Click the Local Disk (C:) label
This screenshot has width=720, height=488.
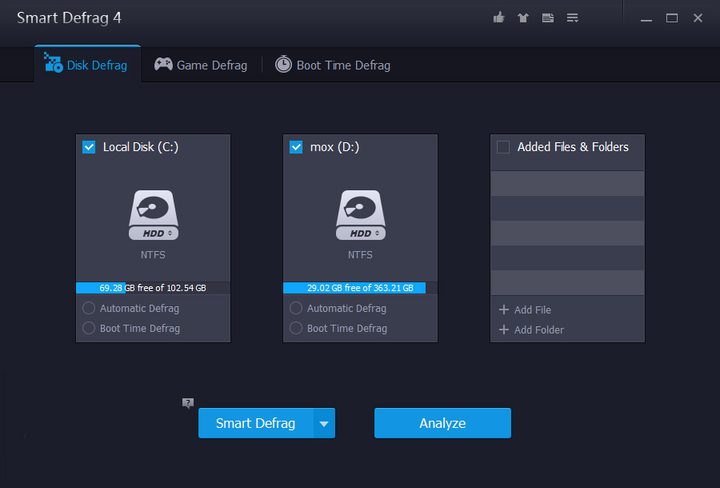point(141,147)
